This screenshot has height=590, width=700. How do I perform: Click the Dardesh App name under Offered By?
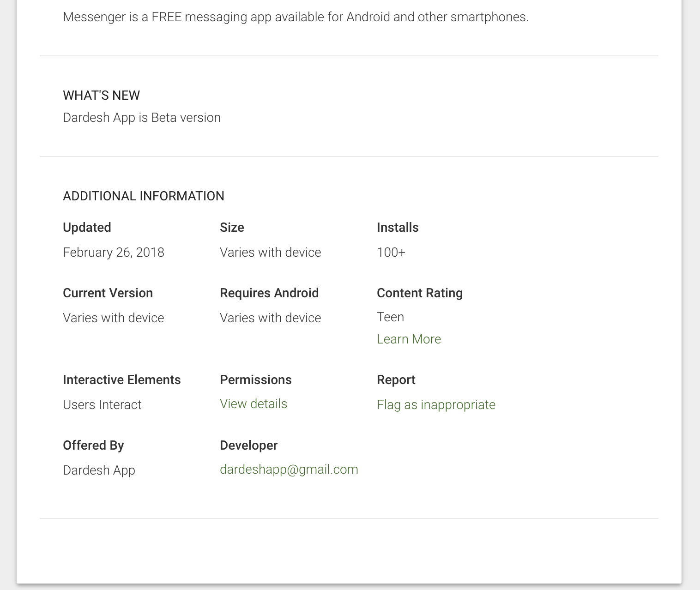(x=99, y=470)
